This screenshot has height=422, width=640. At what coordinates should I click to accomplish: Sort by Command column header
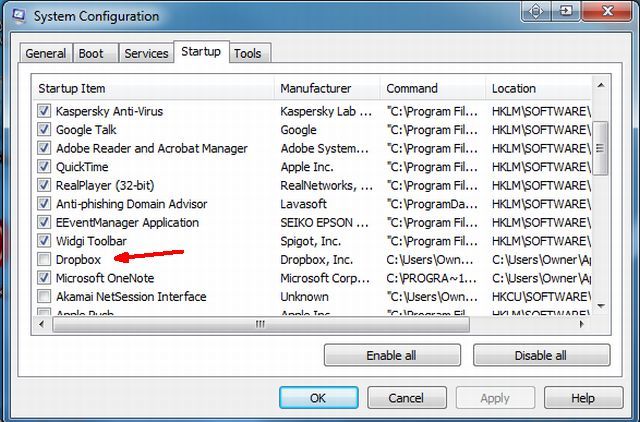tap(433, 88)
